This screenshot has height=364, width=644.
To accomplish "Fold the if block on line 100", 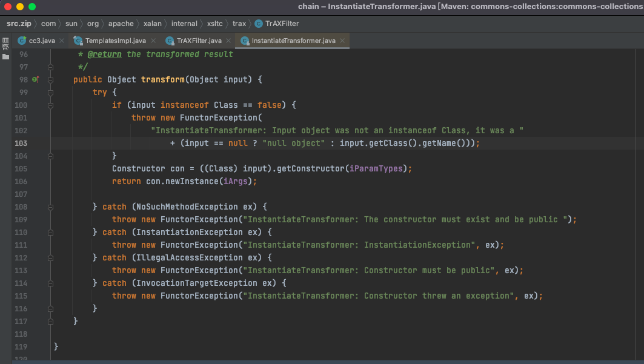I will click(x=50, y=105).
